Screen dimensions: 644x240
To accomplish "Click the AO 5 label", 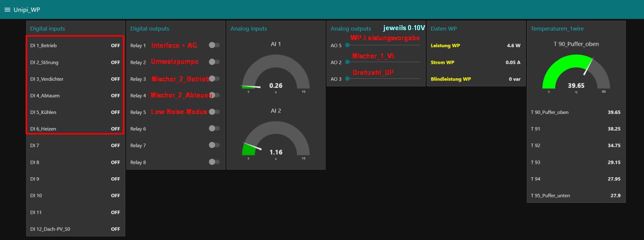I will click(336, 46).
